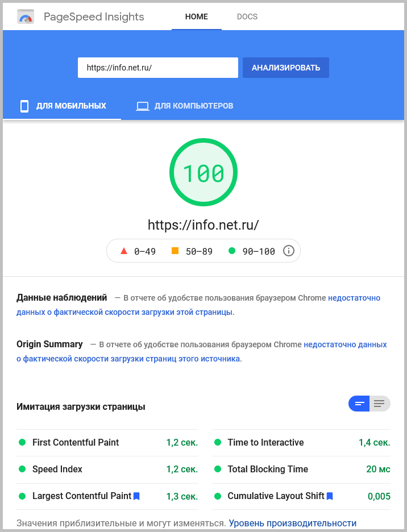407x532 pixels.
Task: Switch to the detailed metrics view
Action: coord(379,404)
